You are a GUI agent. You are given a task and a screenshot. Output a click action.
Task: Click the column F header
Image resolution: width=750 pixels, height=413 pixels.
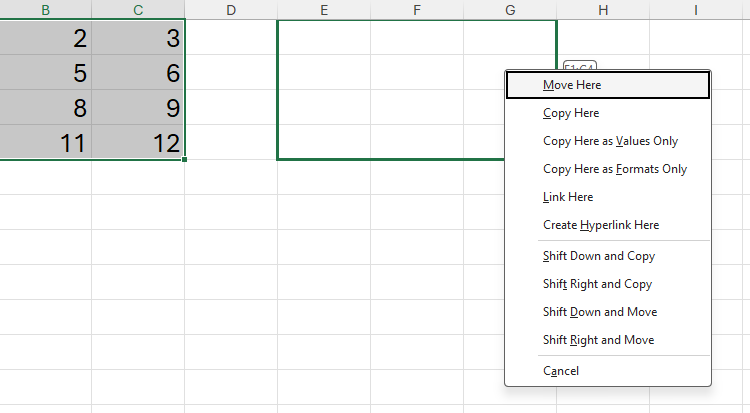pyautogui.click(x=416, y=10)
